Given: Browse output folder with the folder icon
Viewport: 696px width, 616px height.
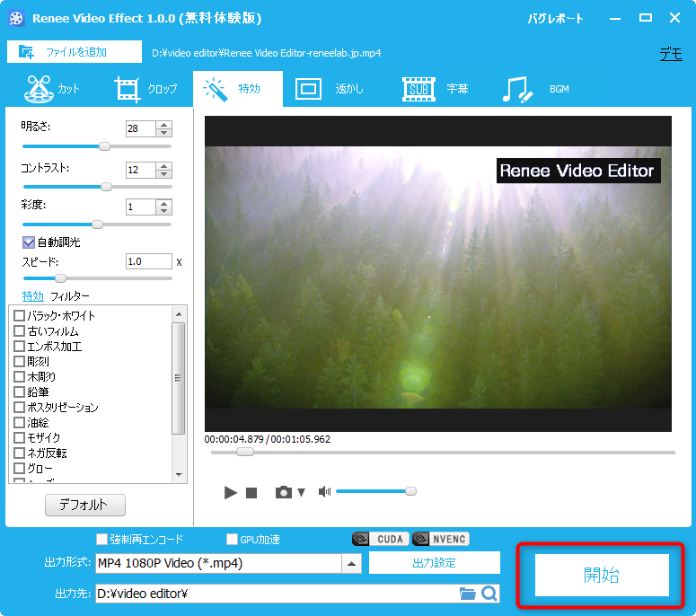Looking at the screenshot, I should click(467, 594).
